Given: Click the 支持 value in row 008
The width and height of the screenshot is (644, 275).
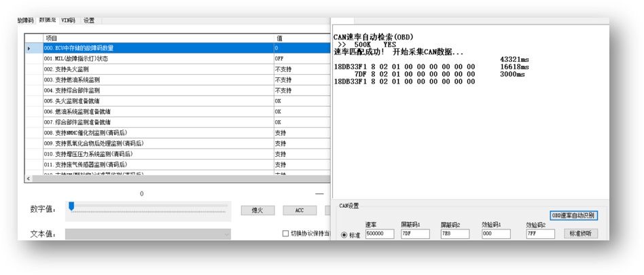Looking at the screenshot, I should pos(281,133).
